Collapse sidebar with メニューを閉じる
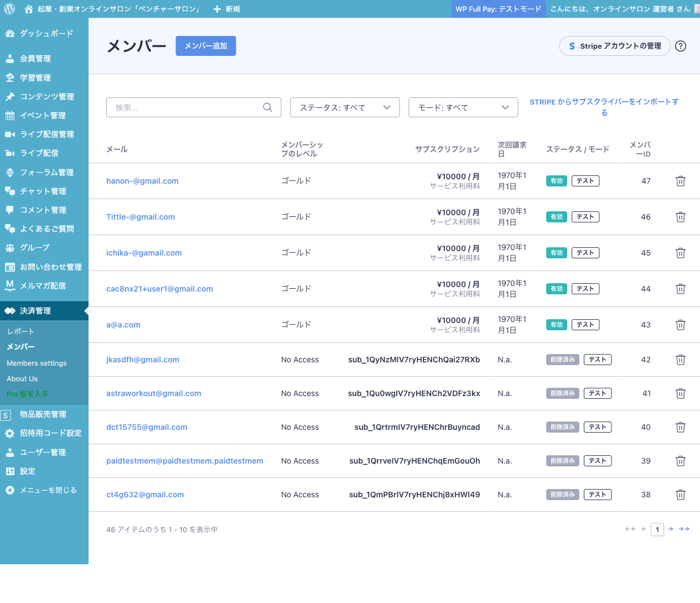 coord(48,490)
